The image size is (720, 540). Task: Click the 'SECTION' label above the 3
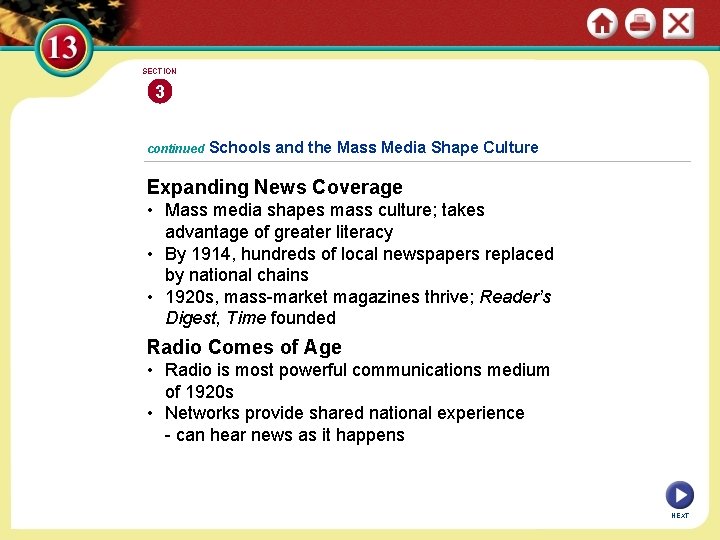tap(159, 71)
